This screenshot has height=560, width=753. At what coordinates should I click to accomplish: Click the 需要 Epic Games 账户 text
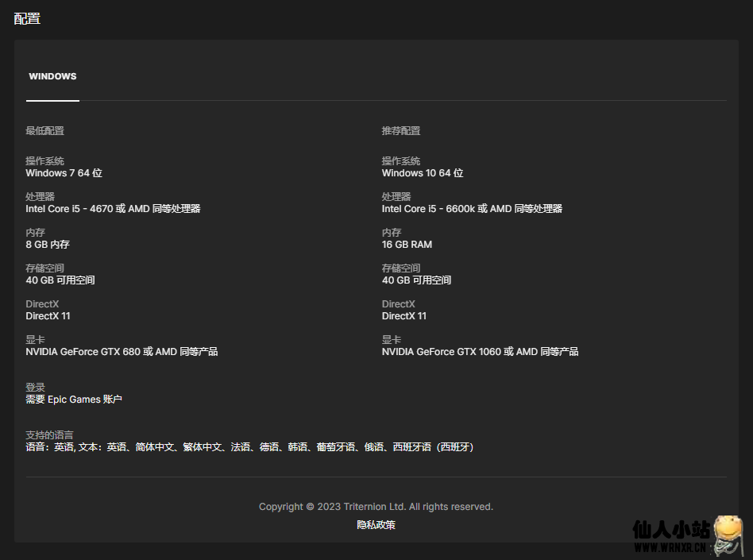coord(74,400)
